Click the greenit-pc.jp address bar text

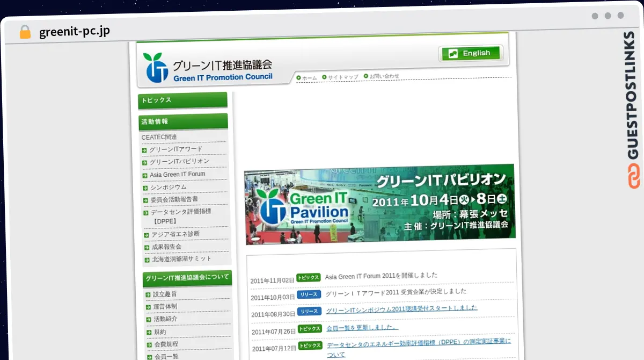tap(75, 32)
